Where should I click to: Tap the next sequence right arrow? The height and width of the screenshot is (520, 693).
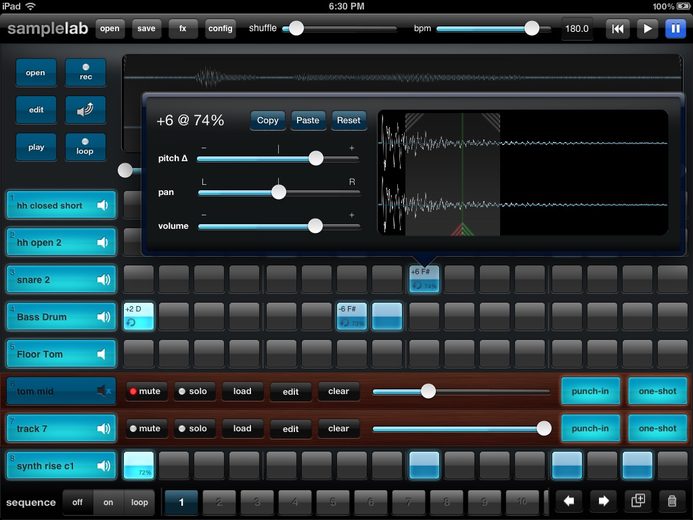tap(603, 501)
